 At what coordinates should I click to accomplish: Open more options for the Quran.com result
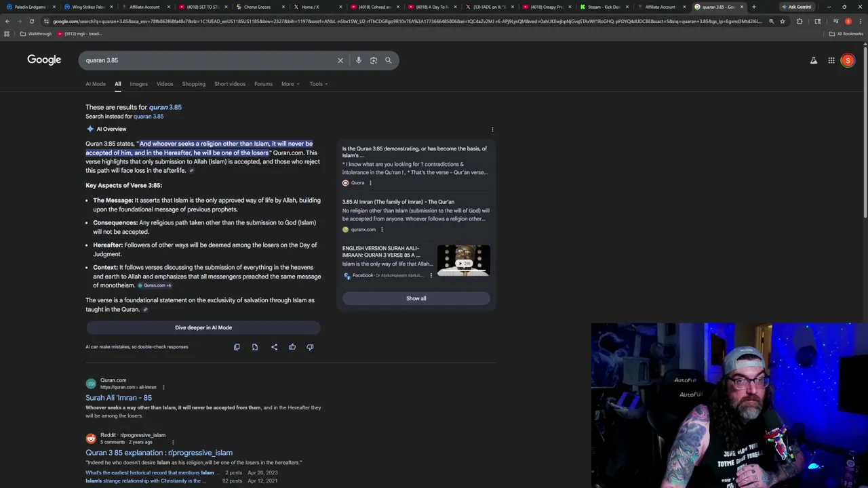[163, 387]
